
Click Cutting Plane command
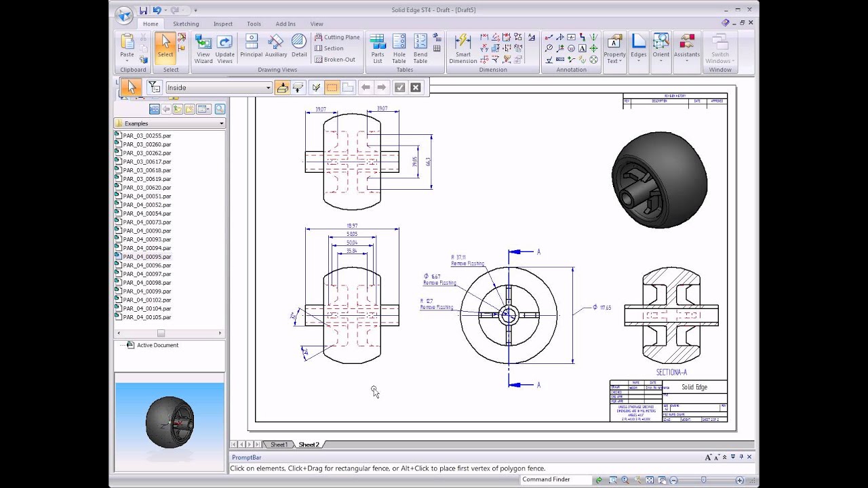pyautogui.click(x=337, y=37)
